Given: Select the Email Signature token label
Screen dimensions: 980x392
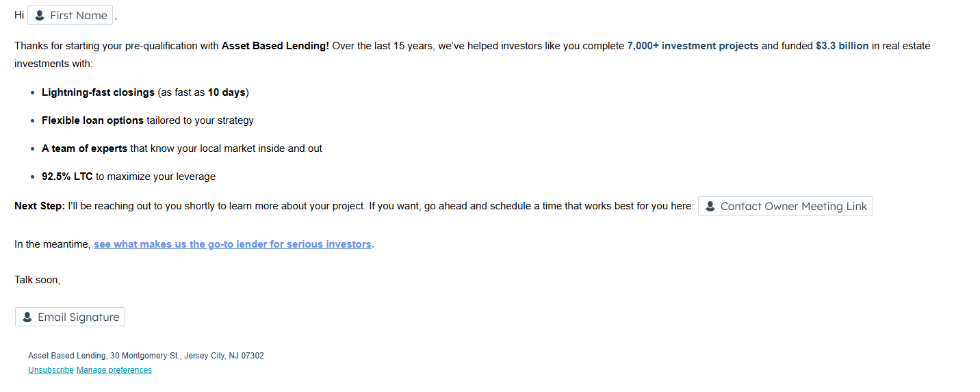Looking at the screenshot, I should coord(78,317).
